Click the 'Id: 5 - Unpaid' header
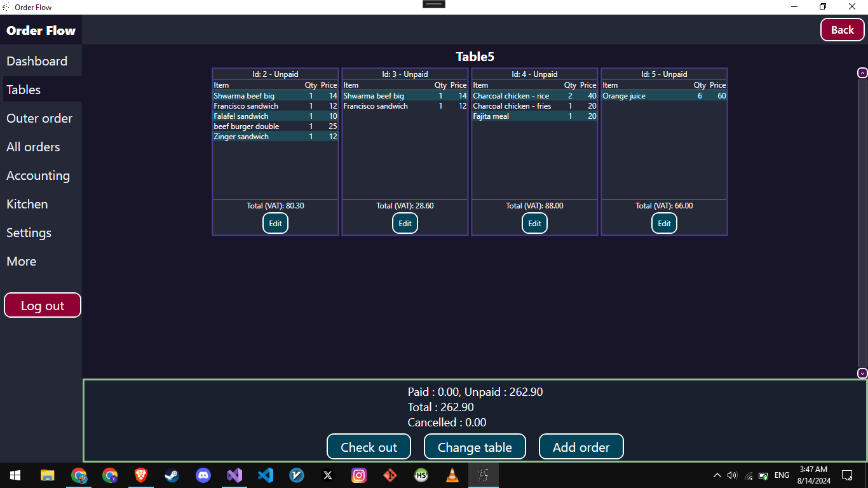The height and width of the screenshot is (488, 868). pyautogui.click(x=664, y=74)
